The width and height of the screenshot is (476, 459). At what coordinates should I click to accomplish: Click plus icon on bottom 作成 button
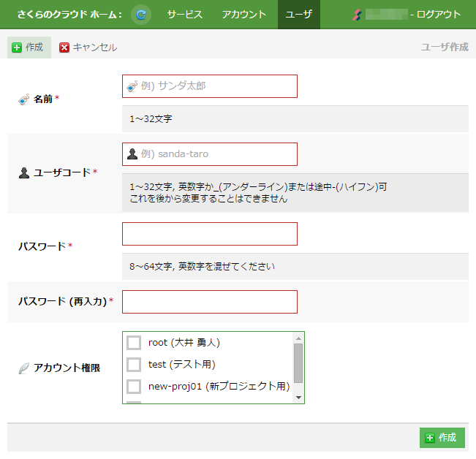pyautogui.click(x=429, y=438)
